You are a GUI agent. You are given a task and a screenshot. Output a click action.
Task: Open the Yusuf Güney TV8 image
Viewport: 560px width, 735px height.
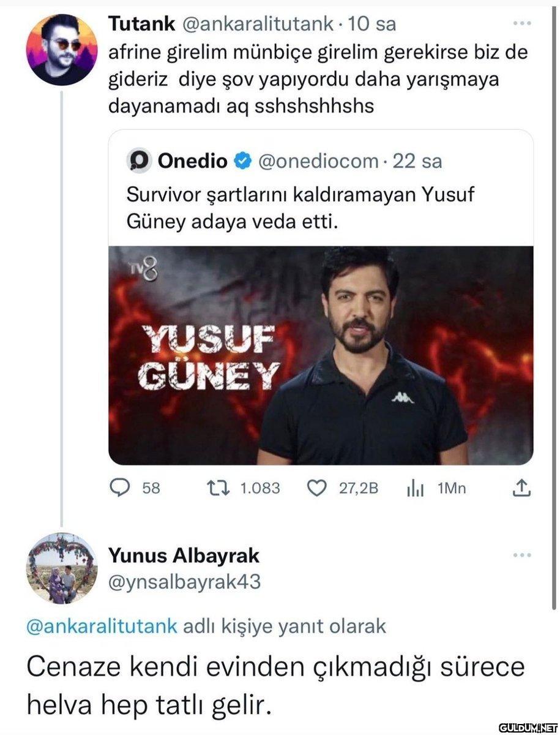tap(321, 355)
